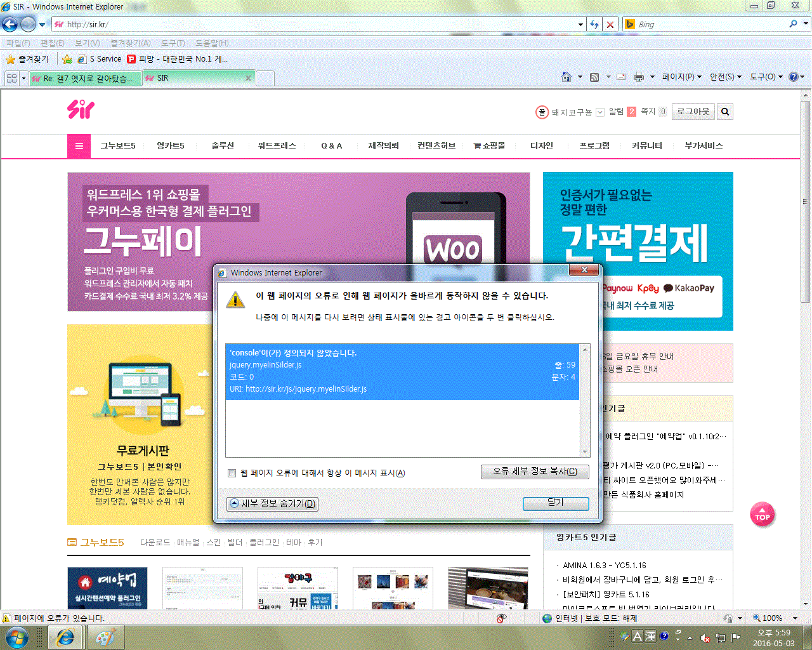The image size is (812, 650).
Task: Check 'always show this message' checkbox
Action: point(232,473)
